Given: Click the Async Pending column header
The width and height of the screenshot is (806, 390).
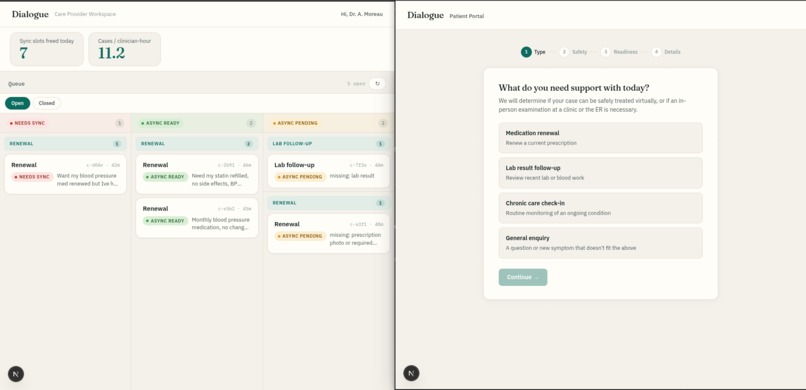Looking at the screenshot, I should (x=328, y=123).
